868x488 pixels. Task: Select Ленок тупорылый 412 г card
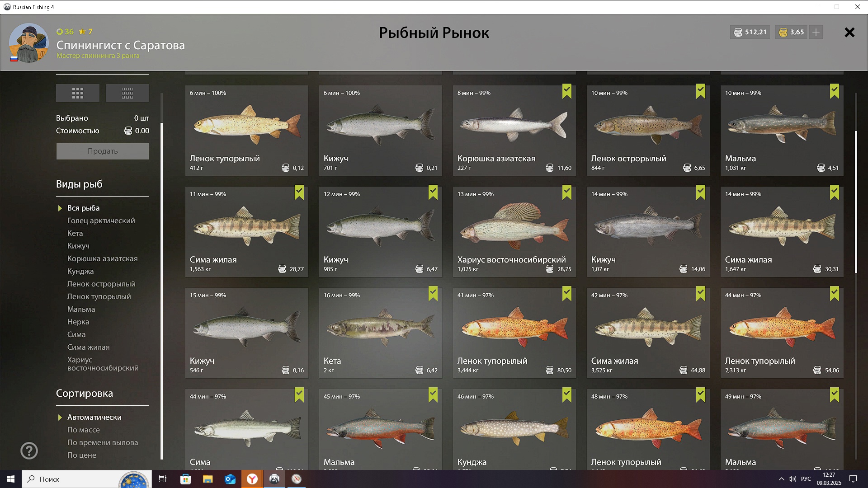coord(247,131)
